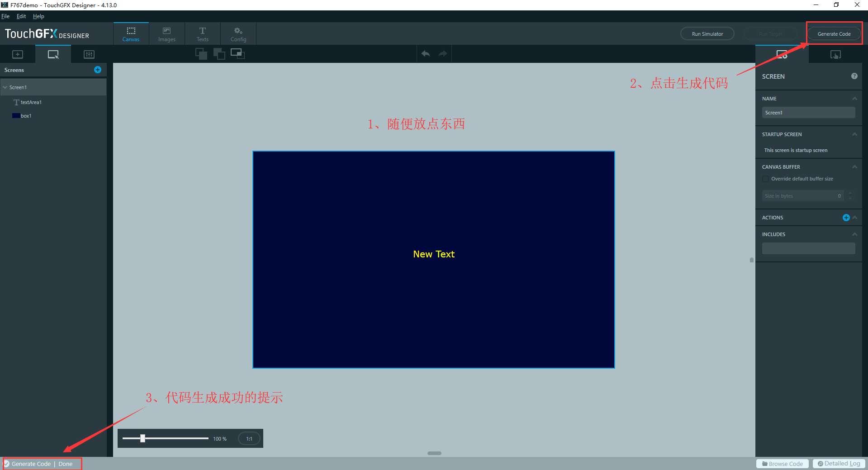Click the Generate Code button
Screen dimensions: 868x470
click(834, 34)
